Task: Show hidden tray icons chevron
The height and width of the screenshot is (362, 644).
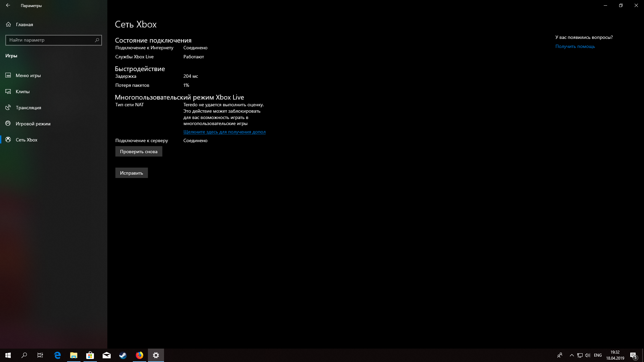Action: pos(572,355)
